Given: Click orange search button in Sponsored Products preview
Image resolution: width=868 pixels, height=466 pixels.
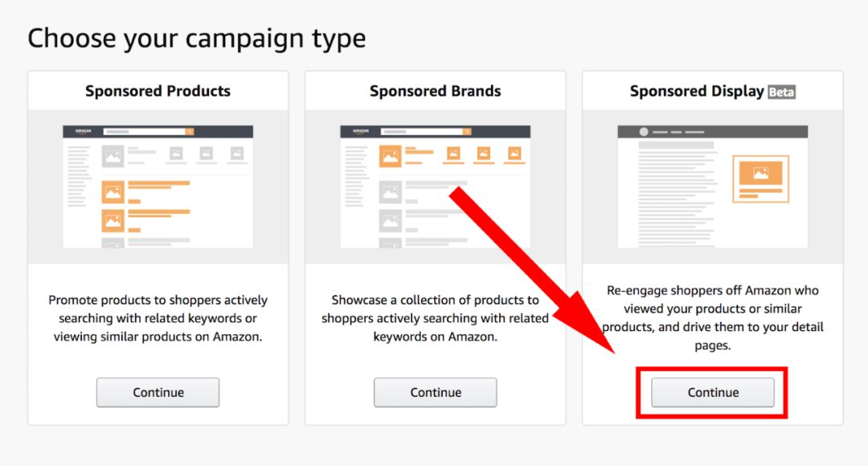Looking at the screenshot, I should (x=190, y=131).
